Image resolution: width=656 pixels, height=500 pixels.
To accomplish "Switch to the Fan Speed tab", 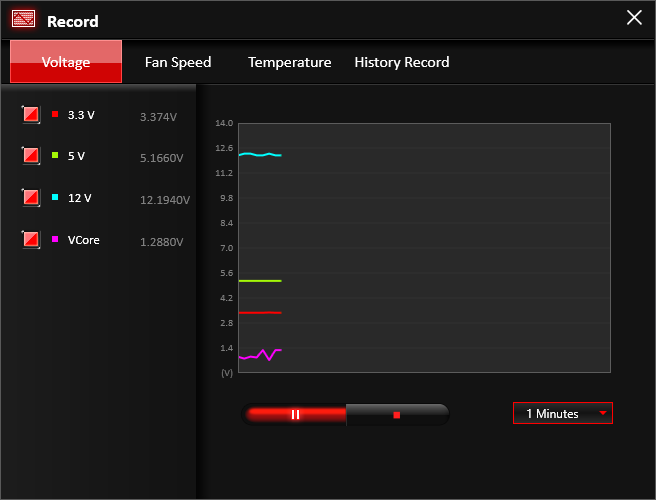I will point(178,62).
